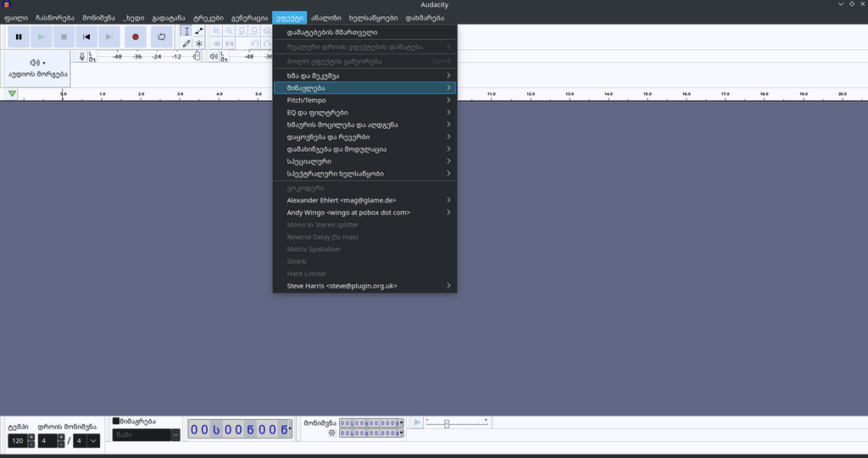Expand დაყოვნება და რევერბი submenu

pyautogui.click(x=364, y=137)
